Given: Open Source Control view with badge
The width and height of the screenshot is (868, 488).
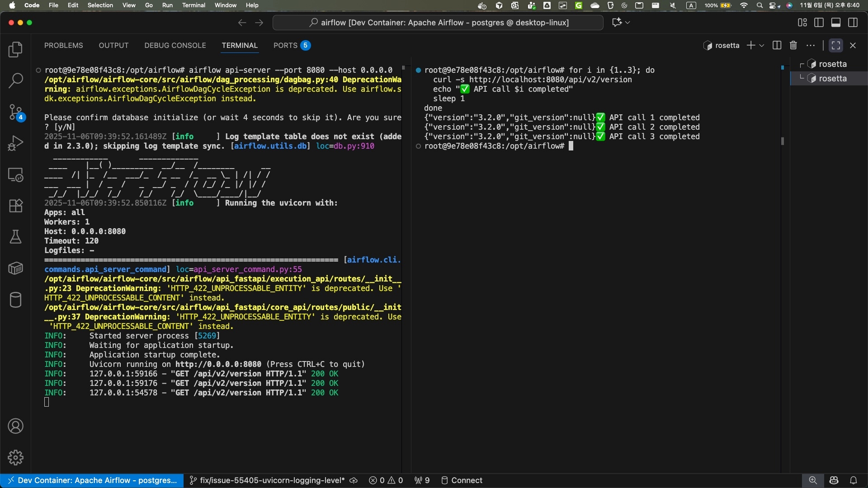Looking at the screenshot, I should pos(15,112).
